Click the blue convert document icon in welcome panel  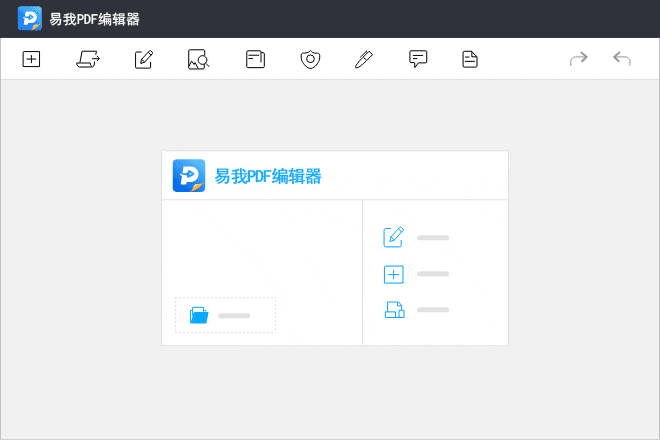pos(394,310)
